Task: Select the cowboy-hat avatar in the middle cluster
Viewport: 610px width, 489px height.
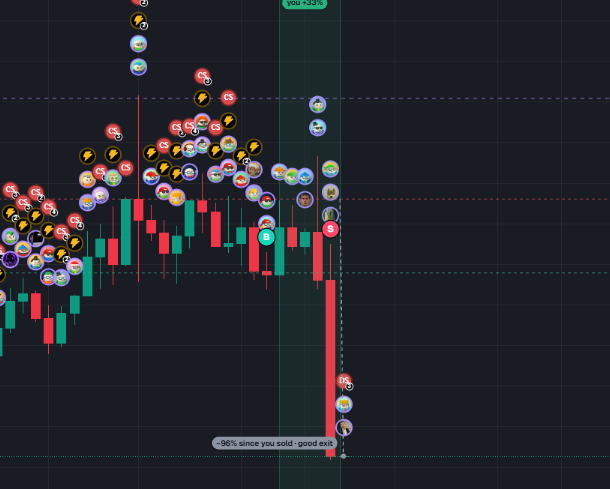Action: click(228, 144)
